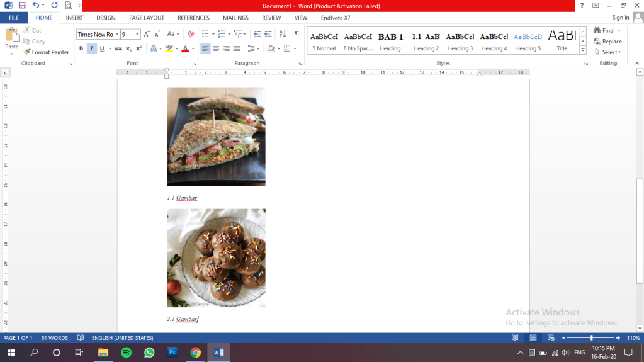Toggle strikethrough formatting

pyautogui.click(x=118, y=48)
